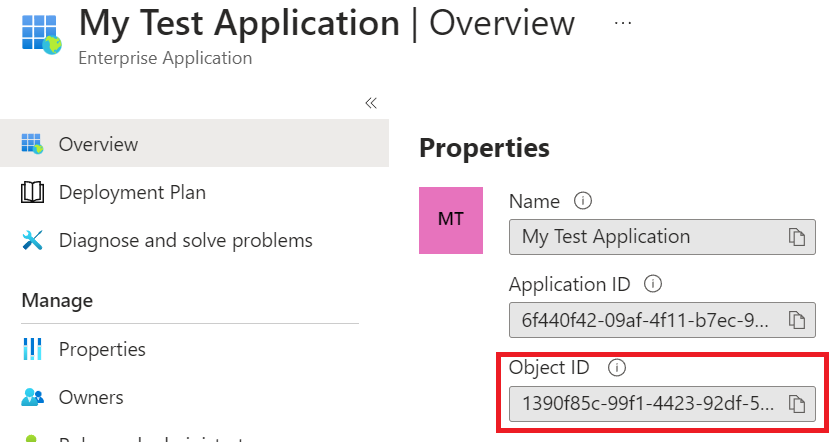Screen dimensions: 832x442
Task: Click the pink MT application logo
Action: 451,219
